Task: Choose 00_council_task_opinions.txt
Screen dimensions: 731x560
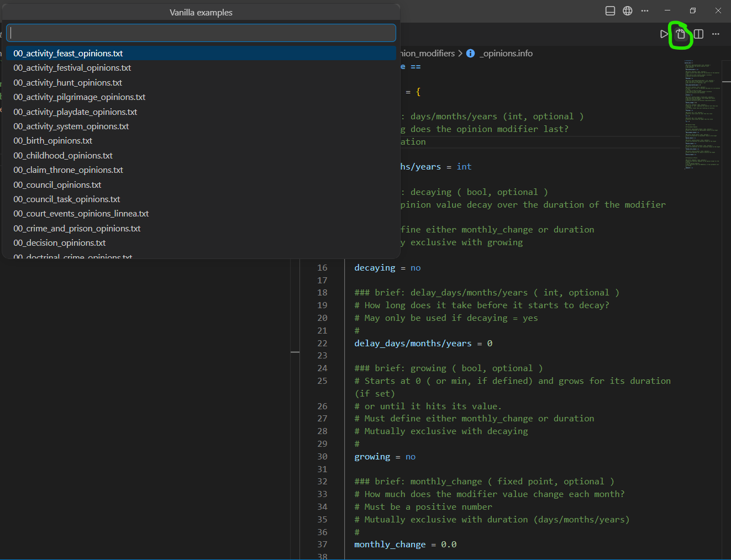Action: coord(201,199)
